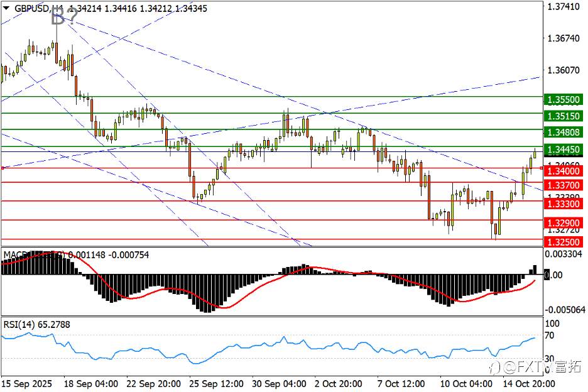Viewport: 588px width, 392px height.
Task: Select the red 1.33300 support level tag
Action: (563, 204)
